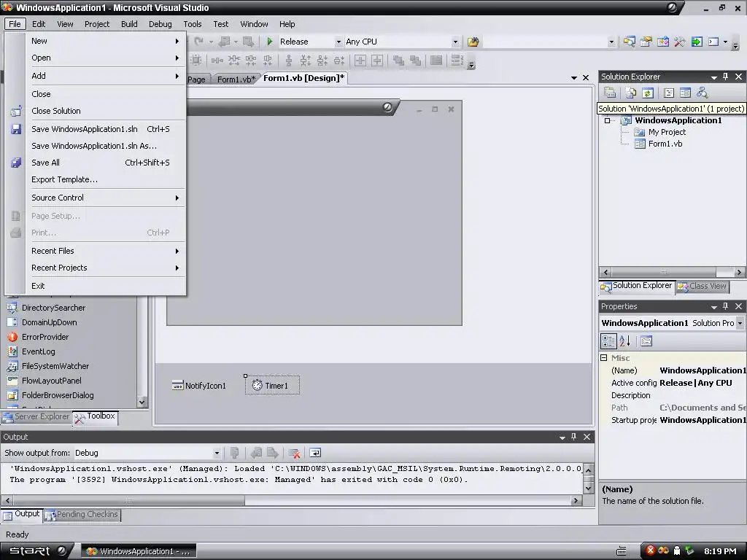Open the Find combo box dropdown arrow

611,42
